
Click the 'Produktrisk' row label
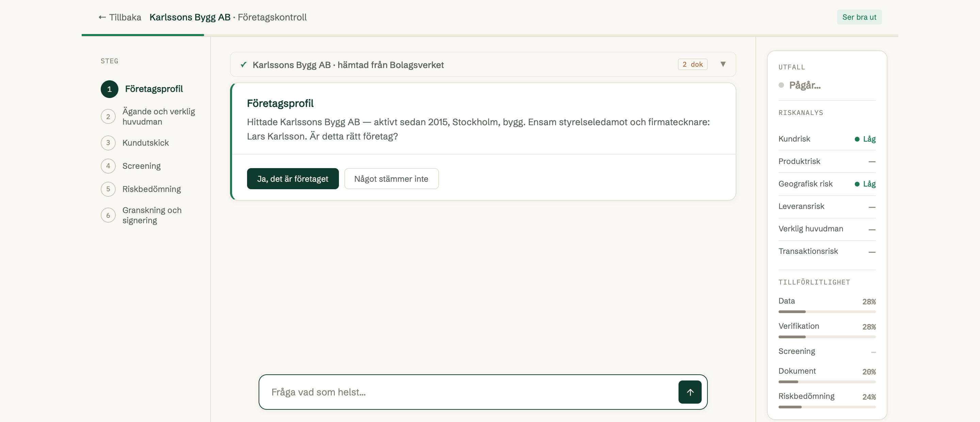pyautogui.click(x=799, y=161)
